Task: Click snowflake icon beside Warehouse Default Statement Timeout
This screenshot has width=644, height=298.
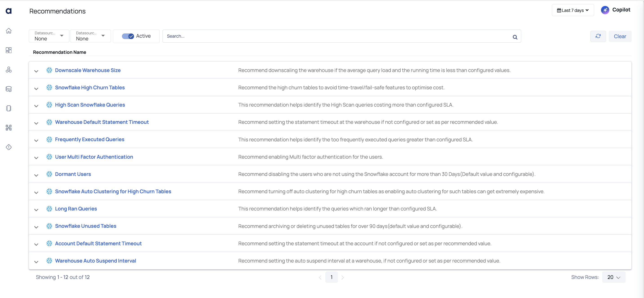Action: coord(49,122)
